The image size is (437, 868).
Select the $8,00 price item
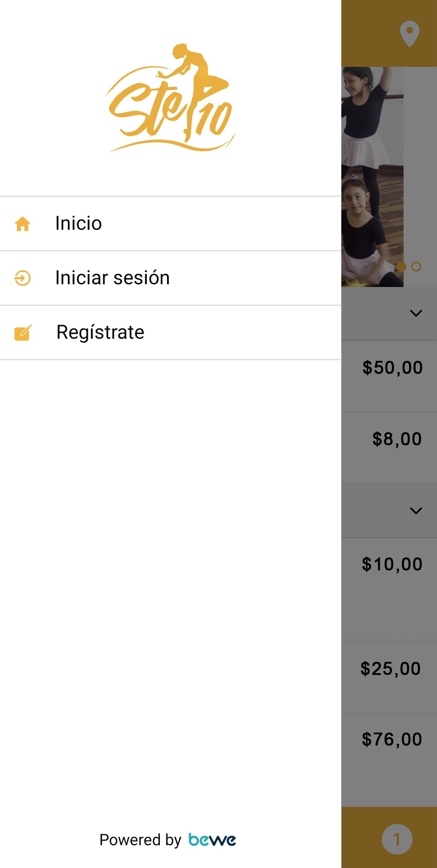click(397, 439)
